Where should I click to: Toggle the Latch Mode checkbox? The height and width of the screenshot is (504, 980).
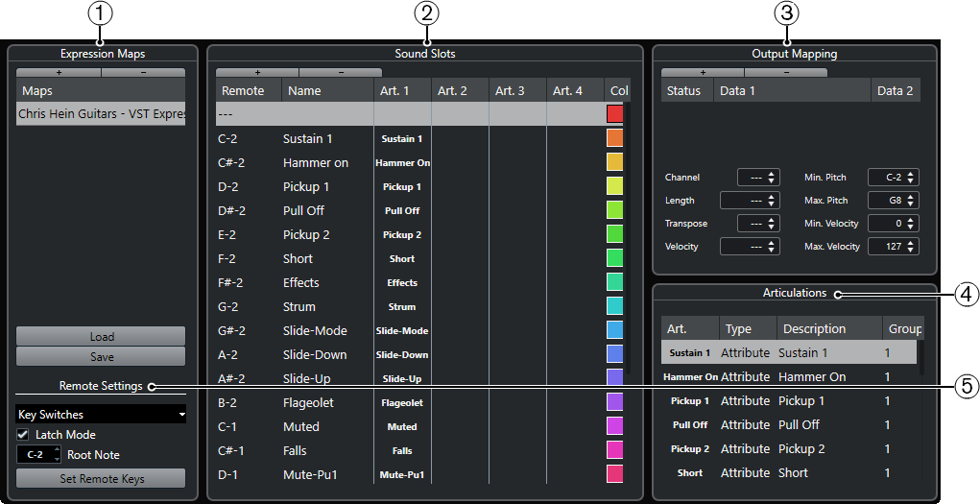22,434
